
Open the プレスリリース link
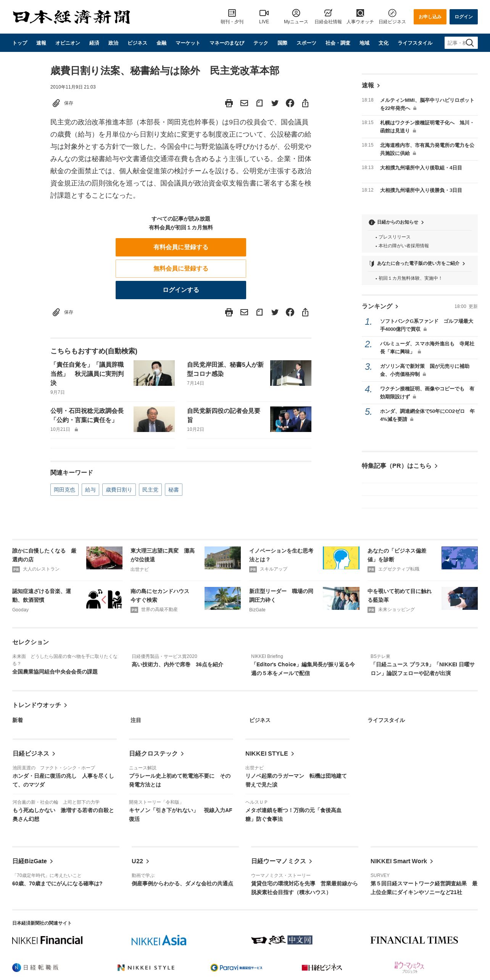point(395,237)
